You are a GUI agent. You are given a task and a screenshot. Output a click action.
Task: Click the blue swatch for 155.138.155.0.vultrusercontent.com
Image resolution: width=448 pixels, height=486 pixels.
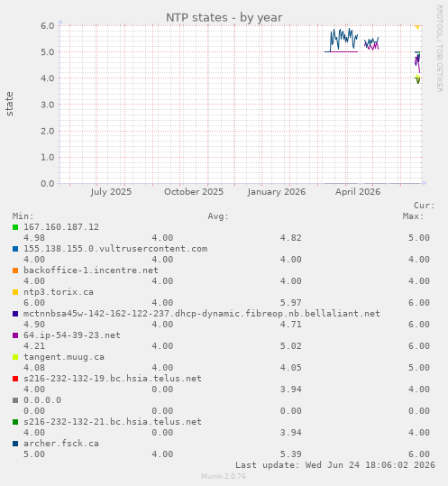click(15, 249)
